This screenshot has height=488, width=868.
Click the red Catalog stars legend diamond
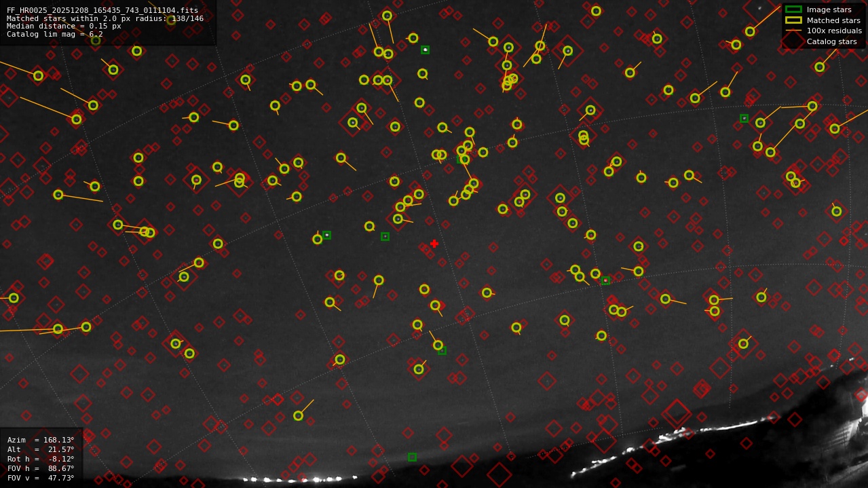click(x=793, y=41)
